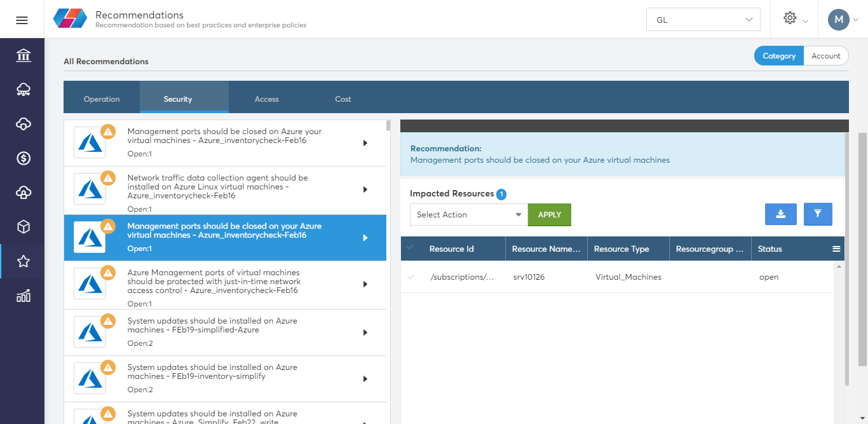Switch view to Account

[x=826, y=56]
